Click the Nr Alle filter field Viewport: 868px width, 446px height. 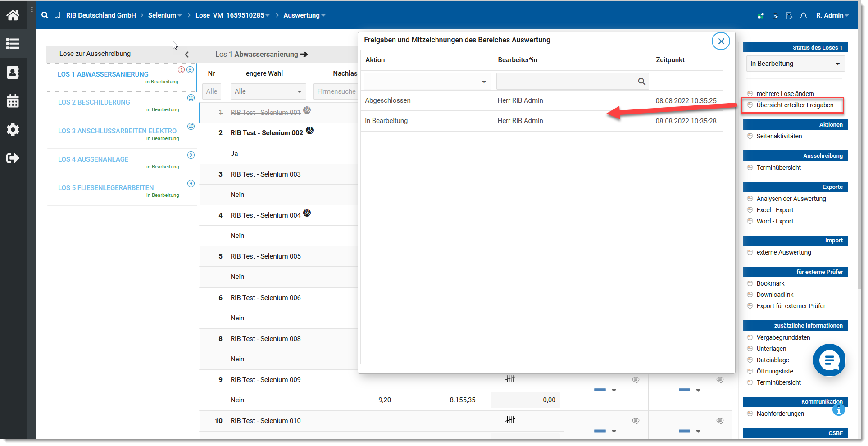pos(212,91)
